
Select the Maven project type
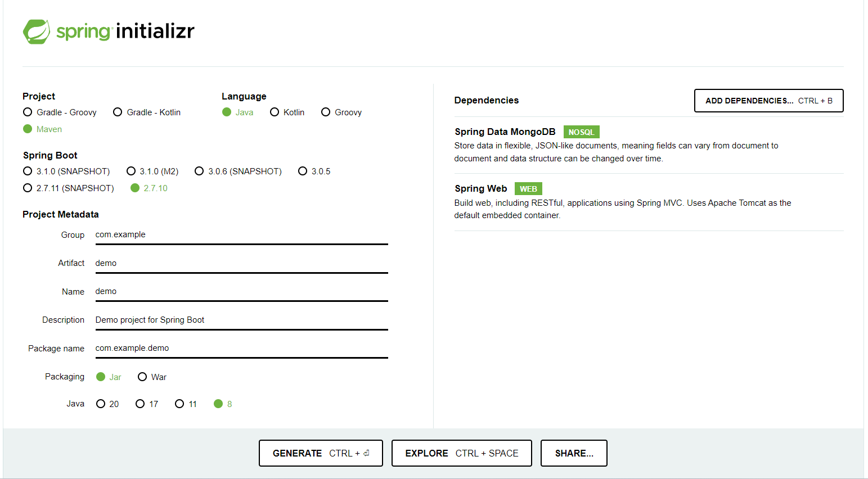point(28,129)
